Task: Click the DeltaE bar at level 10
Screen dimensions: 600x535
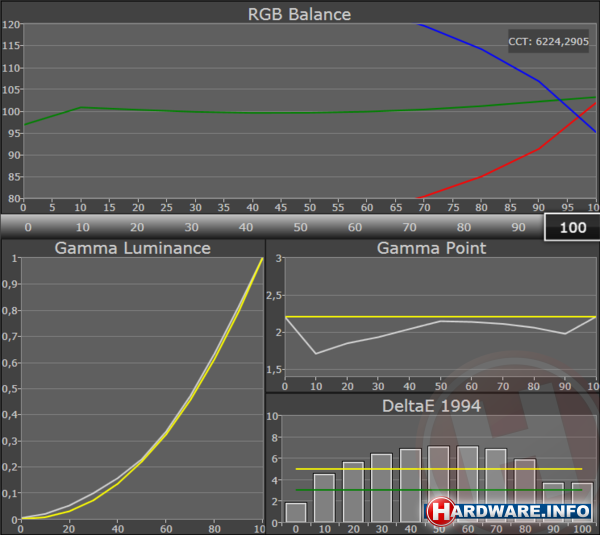Action: coord(324,497)
